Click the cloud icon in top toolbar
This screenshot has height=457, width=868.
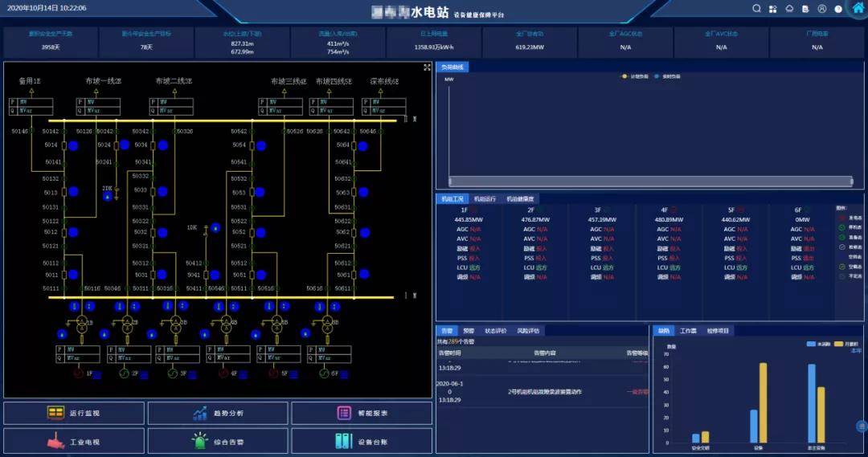(789, 9)
